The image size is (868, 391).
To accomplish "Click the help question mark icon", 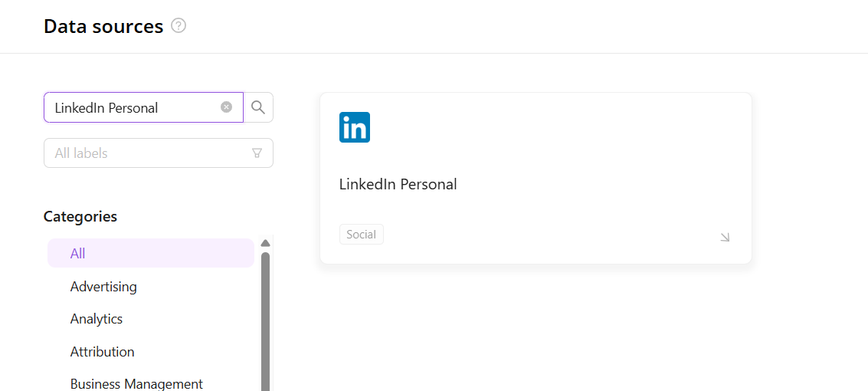I will tap(179, 26).
